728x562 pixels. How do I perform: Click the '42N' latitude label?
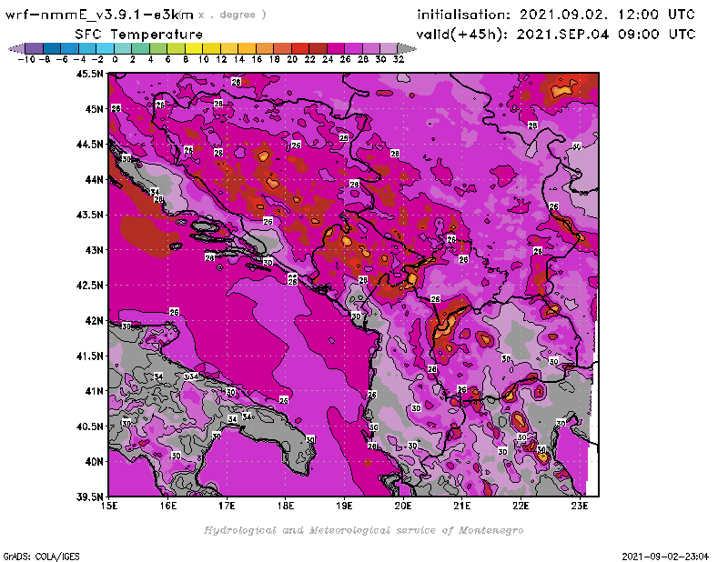94,321
